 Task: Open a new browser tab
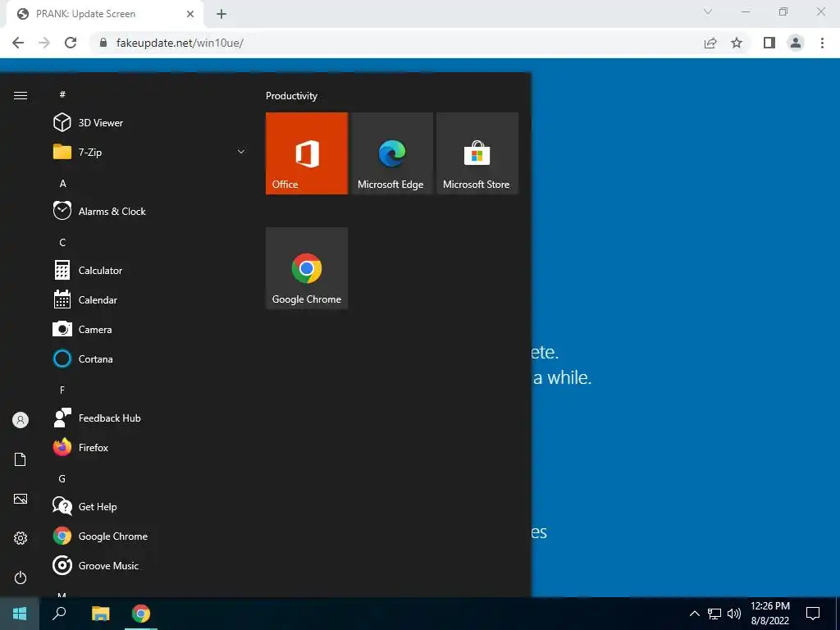click(x=221, y=14)
